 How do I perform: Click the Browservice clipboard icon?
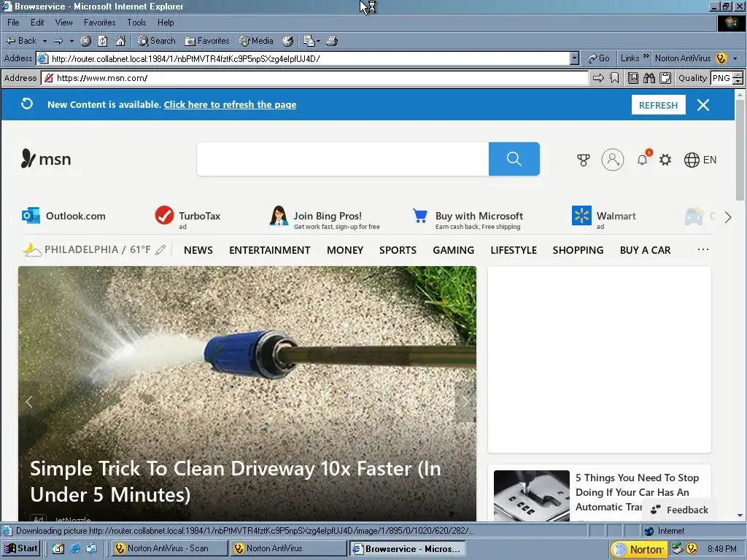click(665, 78)
